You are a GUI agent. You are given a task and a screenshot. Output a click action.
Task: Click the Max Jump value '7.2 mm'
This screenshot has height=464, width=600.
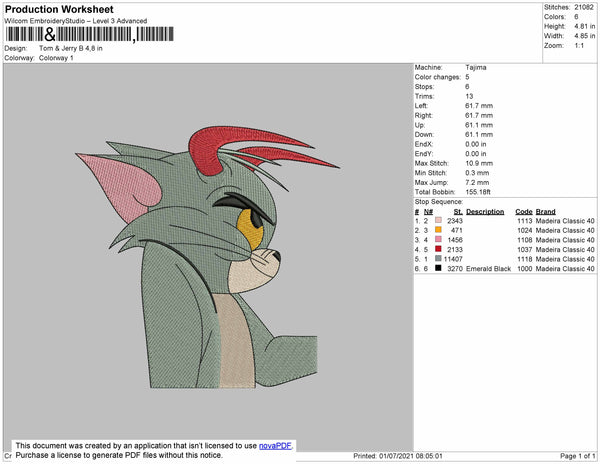click(x=477, y=182)
